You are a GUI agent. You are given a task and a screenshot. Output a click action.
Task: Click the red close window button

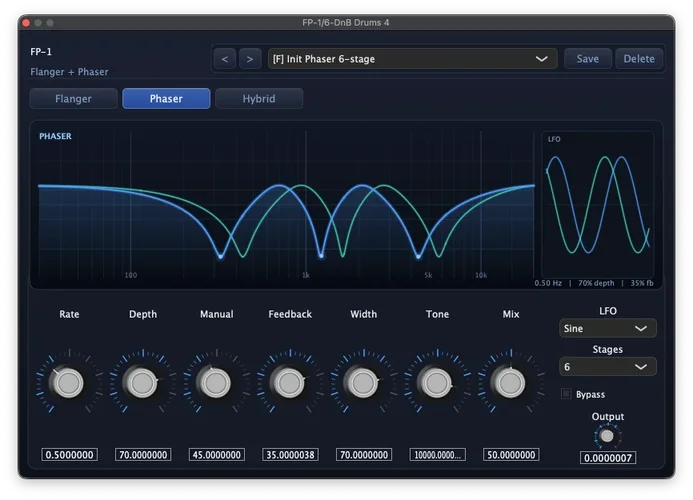[26, 23]
